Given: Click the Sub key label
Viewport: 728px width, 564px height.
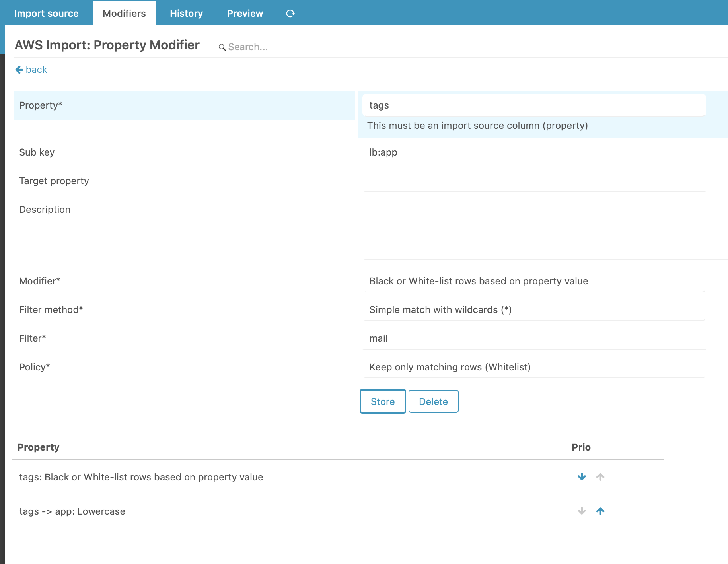Looking at the screenshot, I should pos(37,152).
